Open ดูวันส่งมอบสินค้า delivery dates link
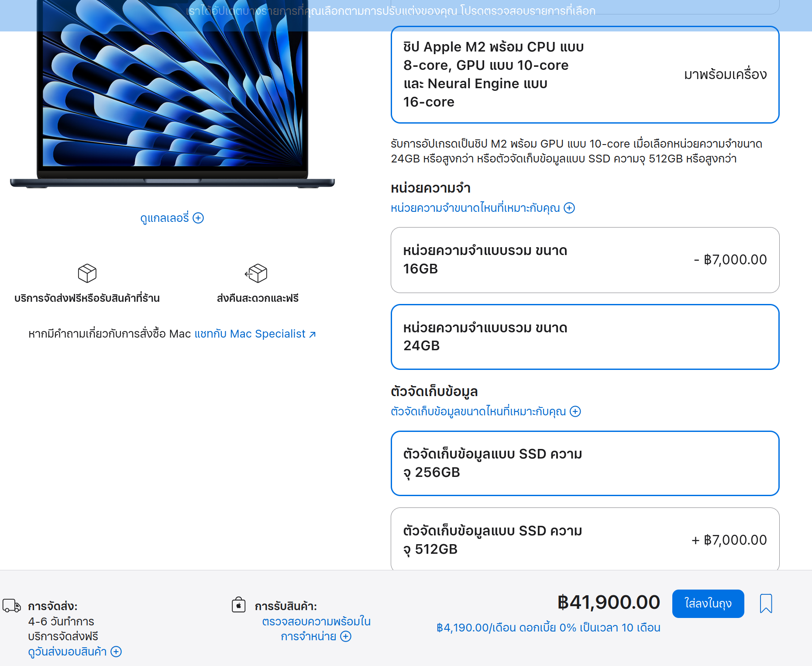The width and height of the screenshot is (812, 666). [75, 652]
